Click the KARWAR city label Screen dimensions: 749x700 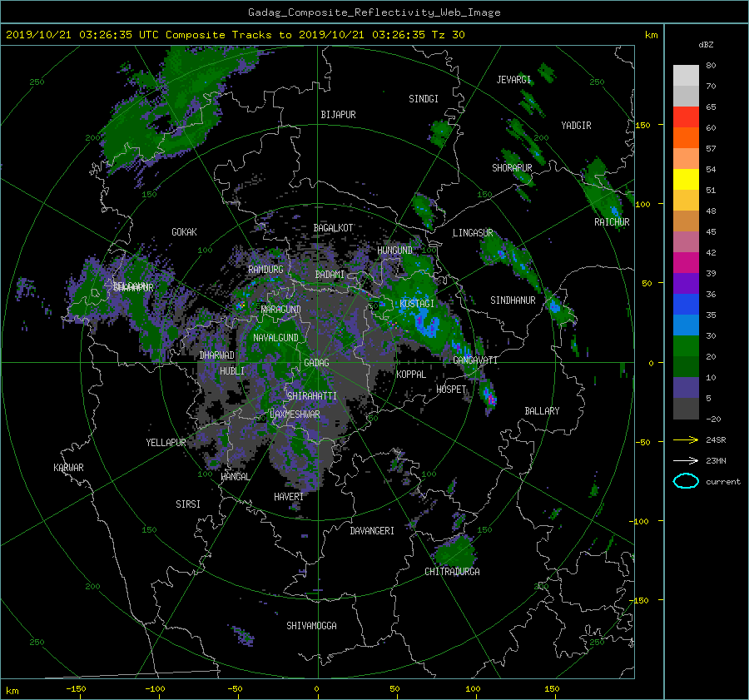coord(68,468)
